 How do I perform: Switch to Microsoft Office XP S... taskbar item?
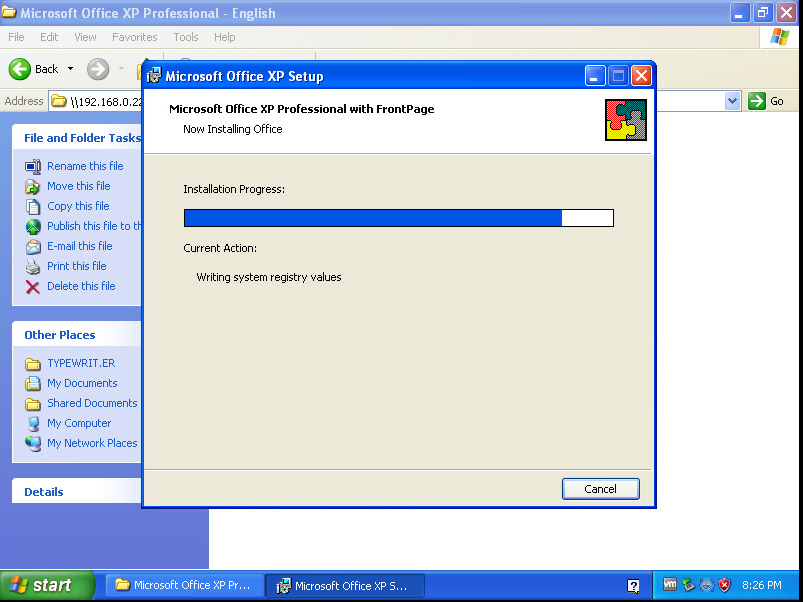345,585
